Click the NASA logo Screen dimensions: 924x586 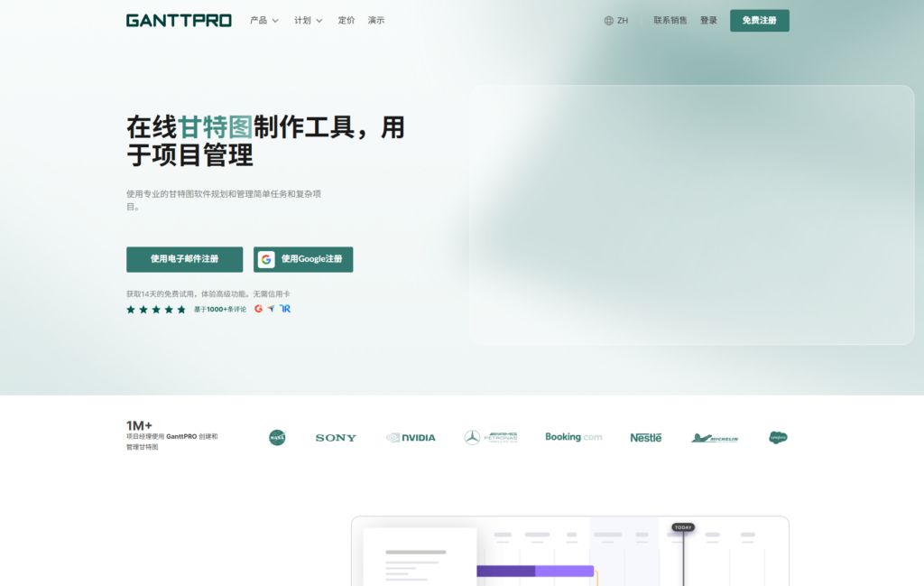click(277, 437)
